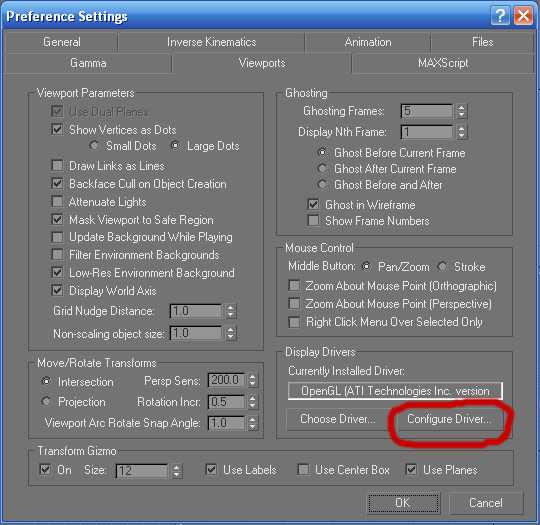
Task: Click the Rotation Incr value field
Action: (226, 402)
